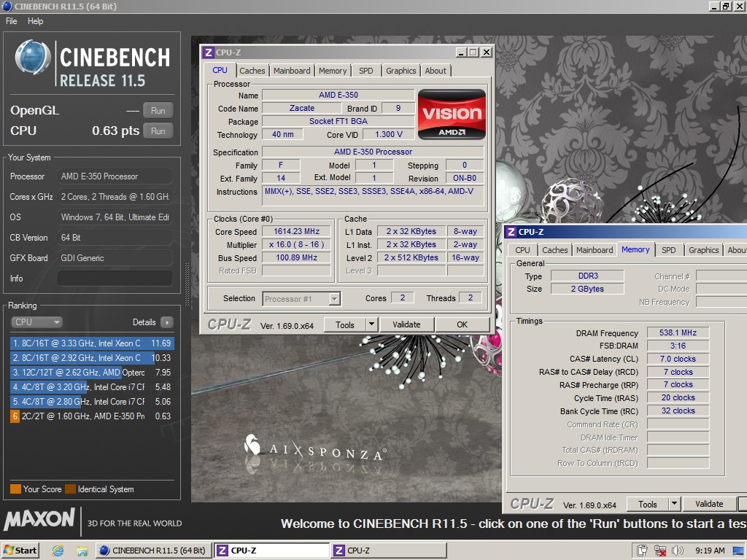747x560 pixels.
Task: Click the FSB:DRAM value 3:16
Action: 678,346
